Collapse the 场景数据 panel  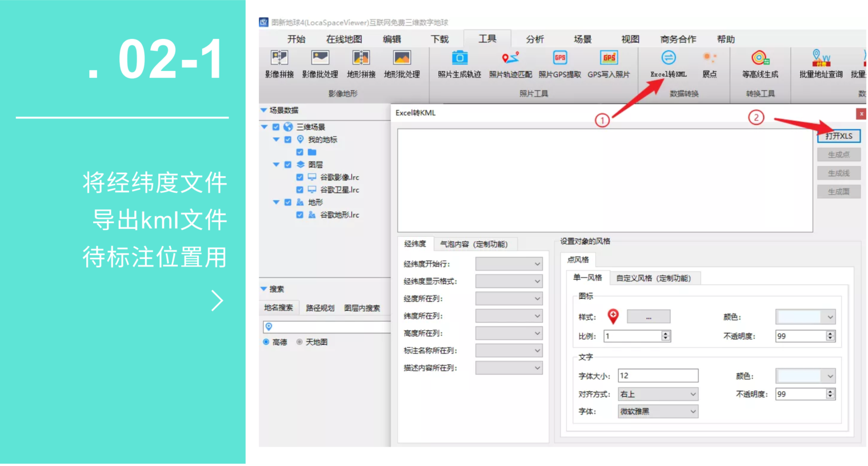click(263, 110)
